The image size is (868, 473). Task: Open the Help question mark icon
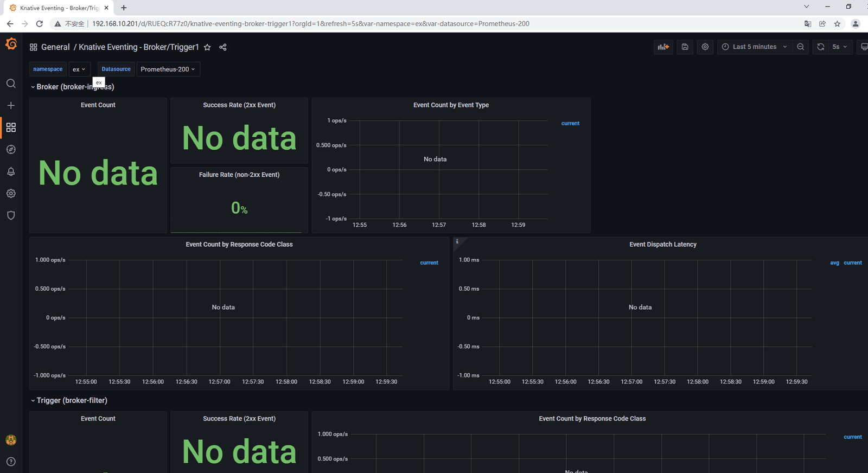pos(11,462)
